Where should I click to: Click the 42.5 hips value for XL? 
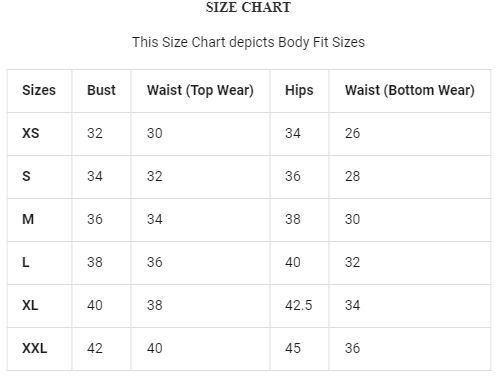point(299,305)
